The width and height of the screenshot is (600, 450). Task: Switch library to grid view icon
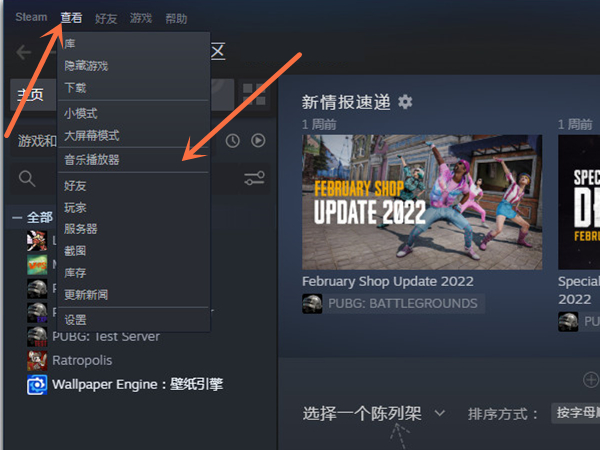255,93
